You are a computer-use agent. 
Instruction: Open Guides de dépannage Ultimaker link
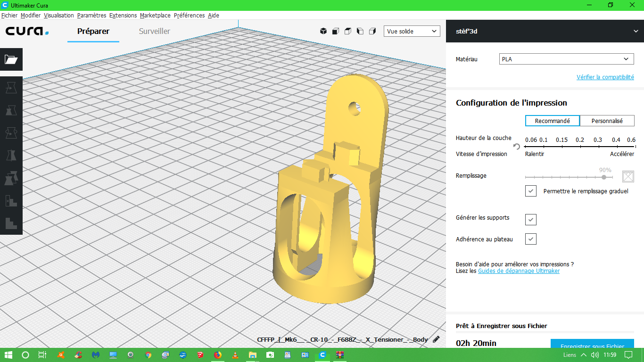coord(519,271)
